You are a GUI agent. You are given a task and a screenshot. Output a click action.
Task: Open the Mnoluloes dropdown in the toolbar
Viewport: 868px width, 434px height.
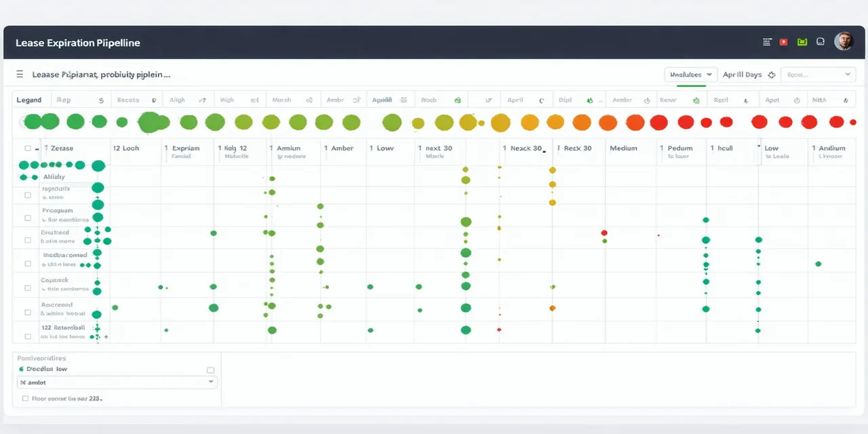click(x=690, y=75)
